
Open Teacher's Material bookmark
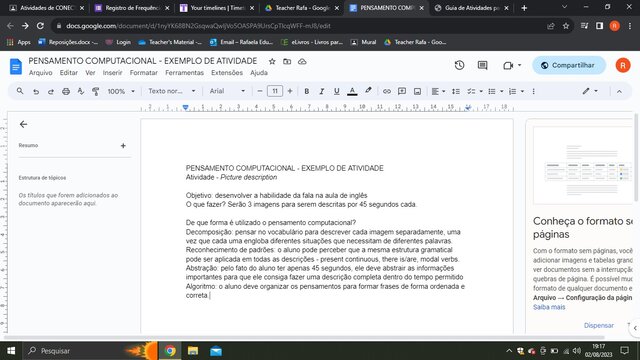170,42
